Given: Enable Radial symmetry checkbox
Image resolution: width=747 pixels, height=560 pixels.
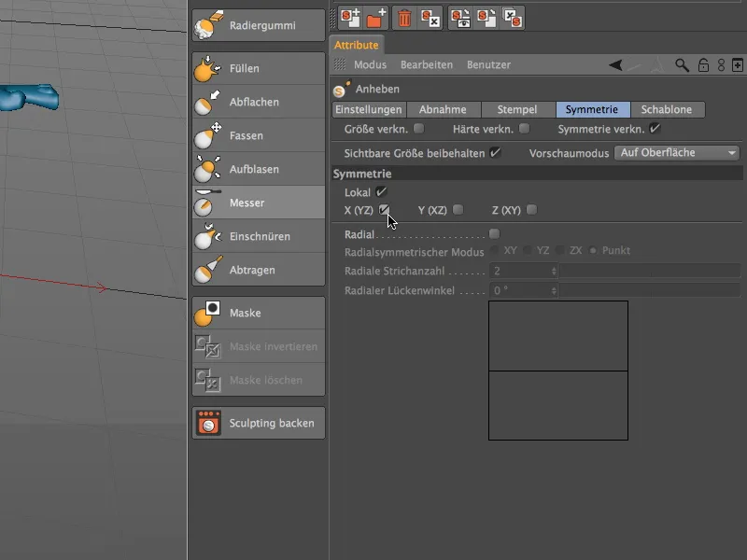Looking at the screenshot, I should click(x=495, y=234).
